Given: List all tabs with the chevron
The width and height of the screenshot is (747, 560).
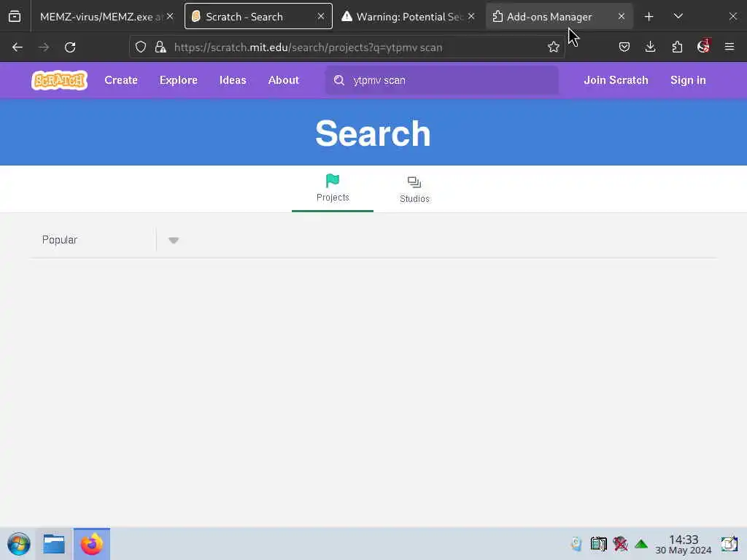Looking at the screenshot, I should [678, 17].
